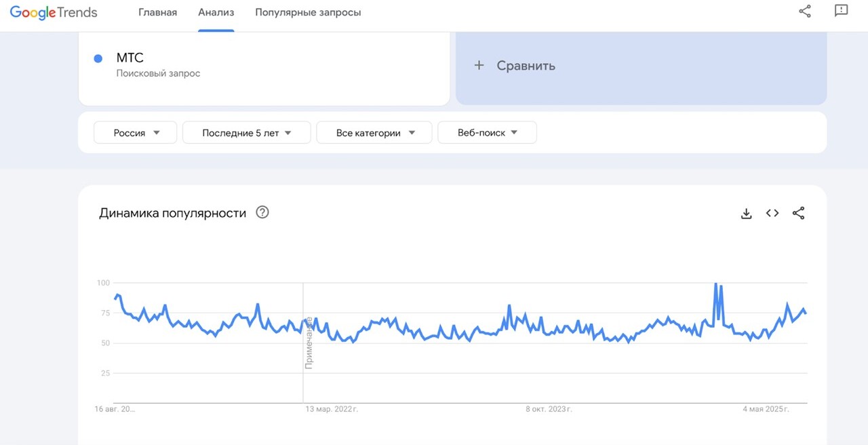Screen dimensions: 868x445
Task: Click the peak spike in the trend line
Action: (716, 285)
